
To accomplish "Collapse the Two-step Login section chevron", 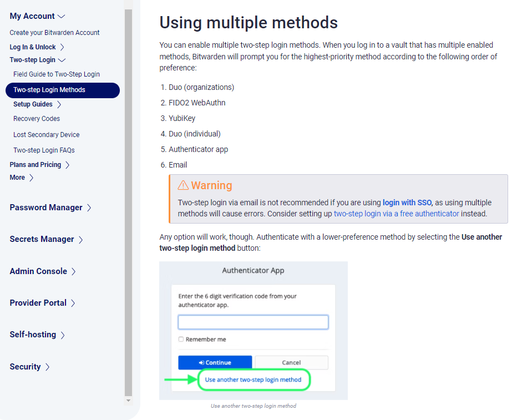I will click(x=62, y=60).
